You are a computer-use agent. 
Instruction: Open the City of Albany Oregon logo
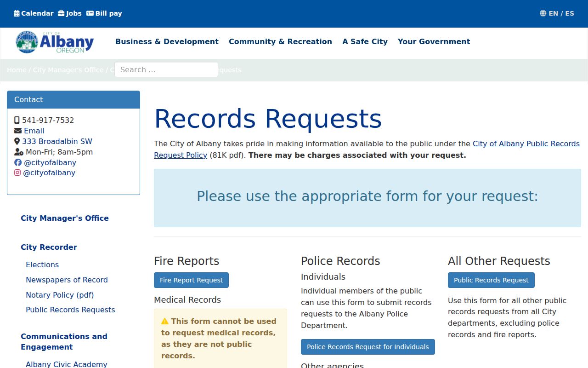[55, 42]
